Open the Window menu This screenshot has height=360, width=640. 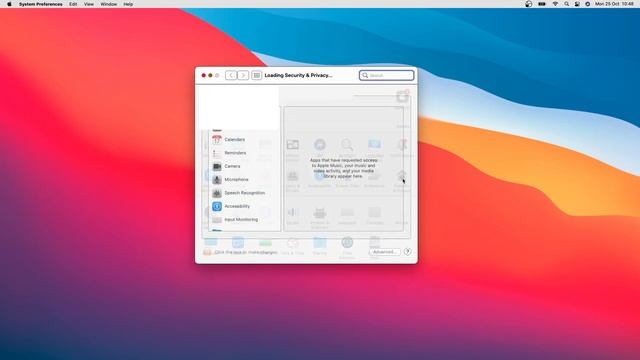tap(109, 4)
